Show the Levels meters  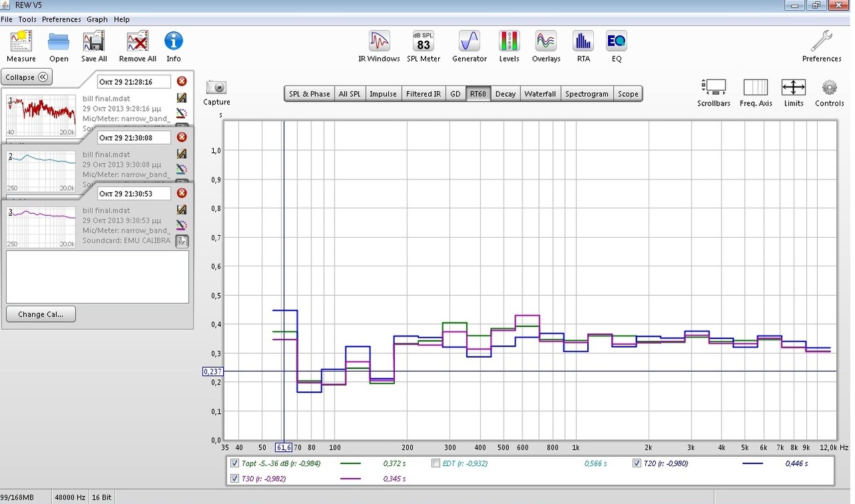509,42
